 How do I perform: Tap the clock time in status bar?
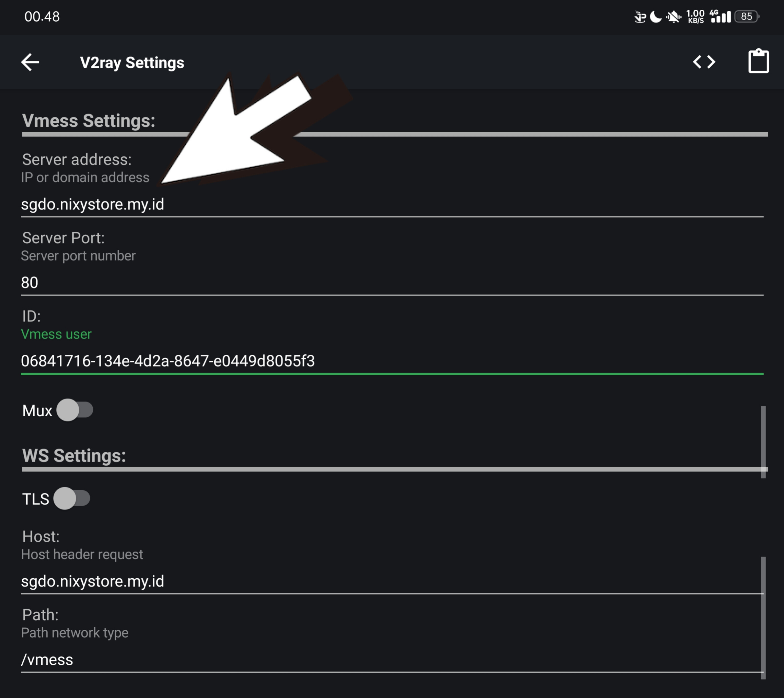click(42, 17)
